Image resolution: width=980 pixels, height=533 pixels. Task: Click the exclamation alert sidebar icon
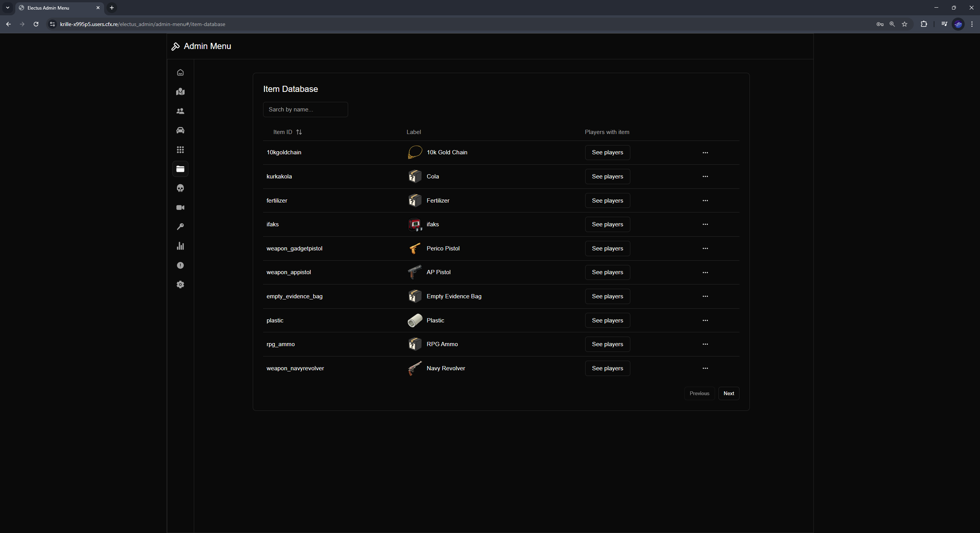(180, 265)
